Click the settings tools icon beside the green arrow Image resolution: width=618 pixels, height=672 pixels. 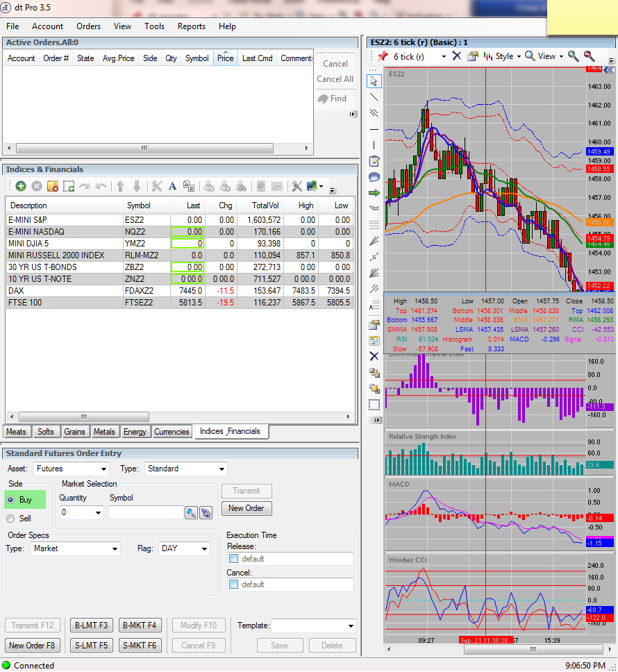[297, 186]
